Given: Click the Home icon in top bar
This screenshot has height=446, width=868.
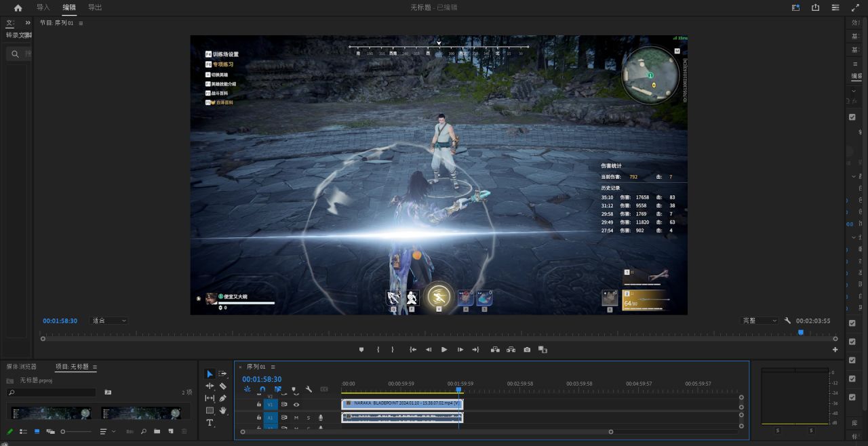Looking at the screenshot, I should (18, 7).
